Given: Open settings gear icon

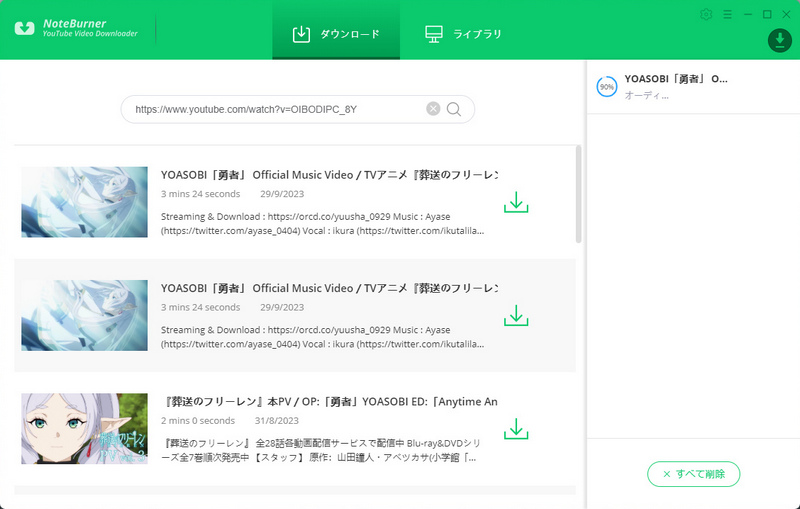Looking at the screenshot, I should click(x=706, y=14).
